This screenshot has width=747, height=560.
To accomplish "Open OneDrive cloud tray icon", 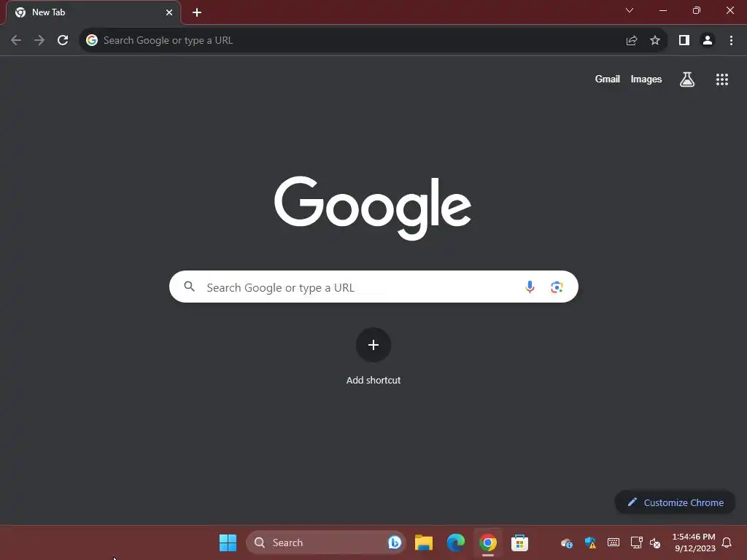I will click(566, 542).
